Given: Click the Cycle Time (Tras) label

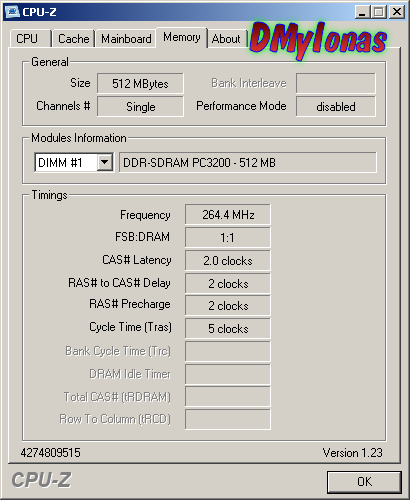Looking at the screenshot, I should [130, 327].
